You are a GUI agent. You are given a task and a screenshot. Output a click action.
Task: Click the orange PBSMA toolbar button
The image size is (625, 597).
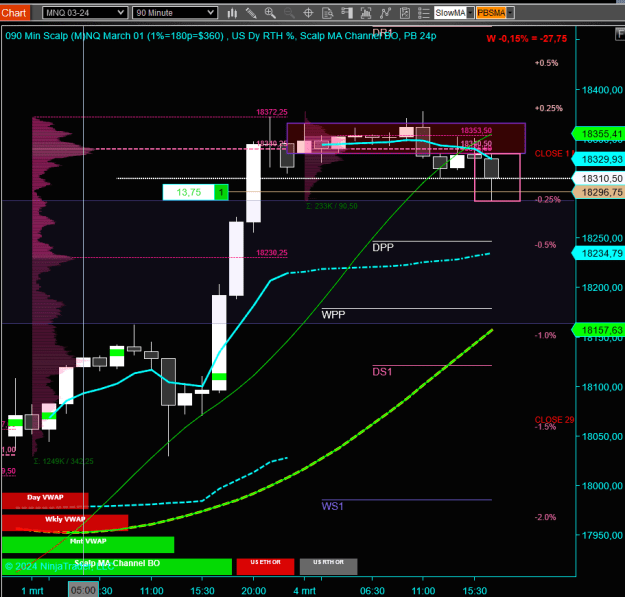[x=491, y=13]
